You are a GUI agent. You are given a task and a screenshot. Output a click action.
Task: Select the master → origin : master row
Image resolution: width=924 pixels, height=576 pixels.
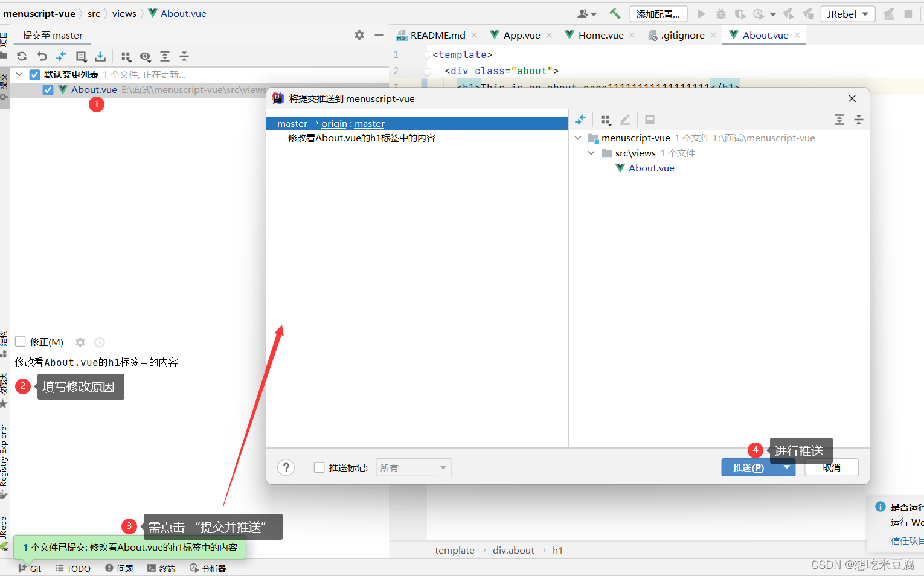coord(417,123)
